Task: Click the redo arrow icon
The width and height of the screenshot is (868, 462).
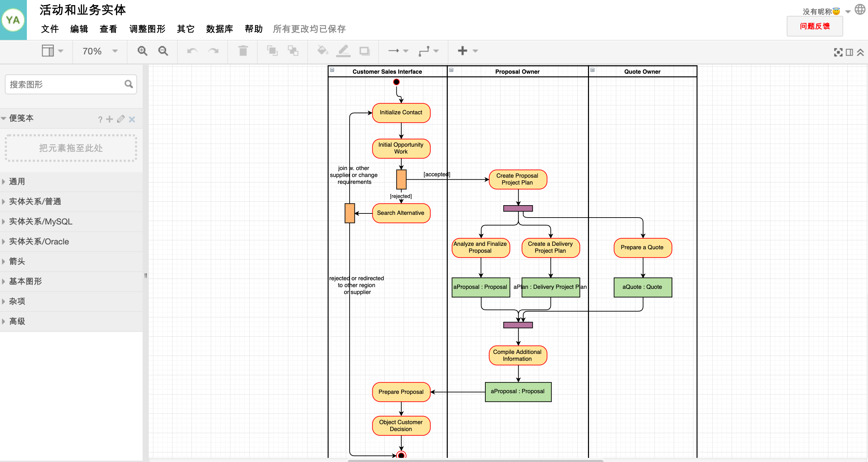Action: [213, 51]
